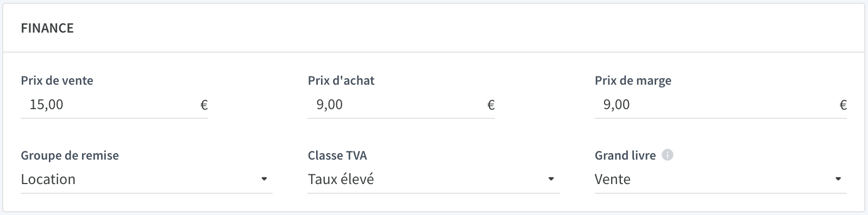Click the Grand livre info icon

pyautogui.click(x=668, y=155)
